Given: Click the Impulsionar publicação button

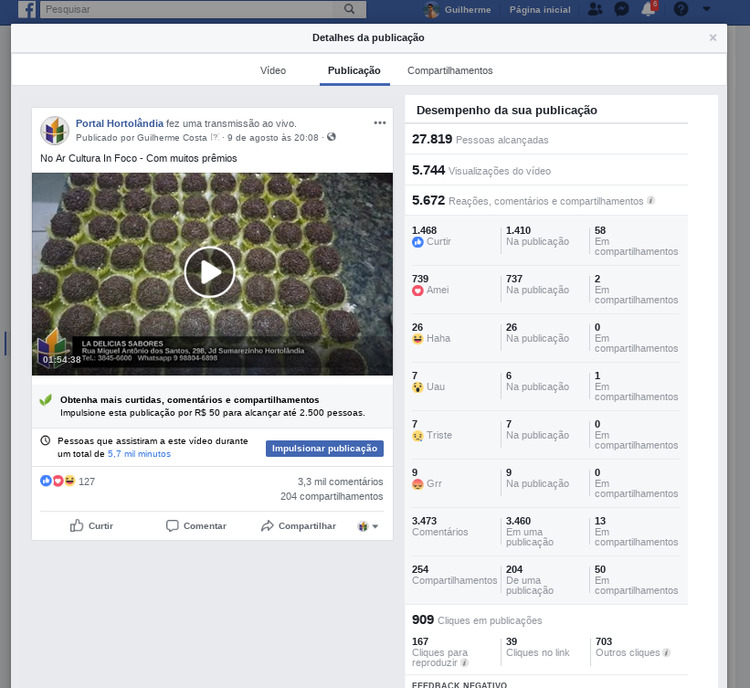Looking at the screenshot, I should coord(325,449).
